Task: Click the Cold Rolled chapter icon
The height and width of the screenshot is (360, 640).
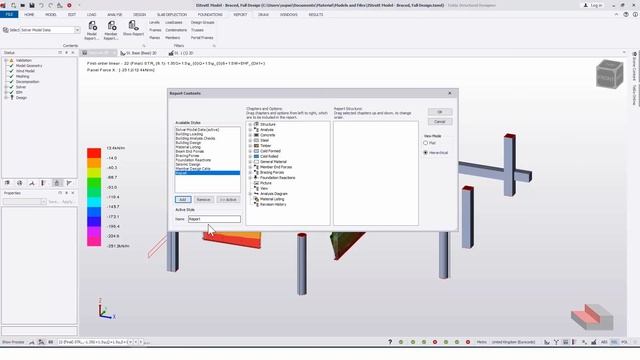Action: 256,156
